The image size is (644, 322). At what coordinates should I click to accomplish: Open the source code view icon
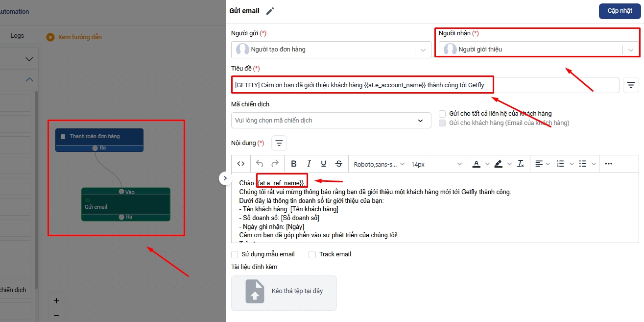[241, 164]
